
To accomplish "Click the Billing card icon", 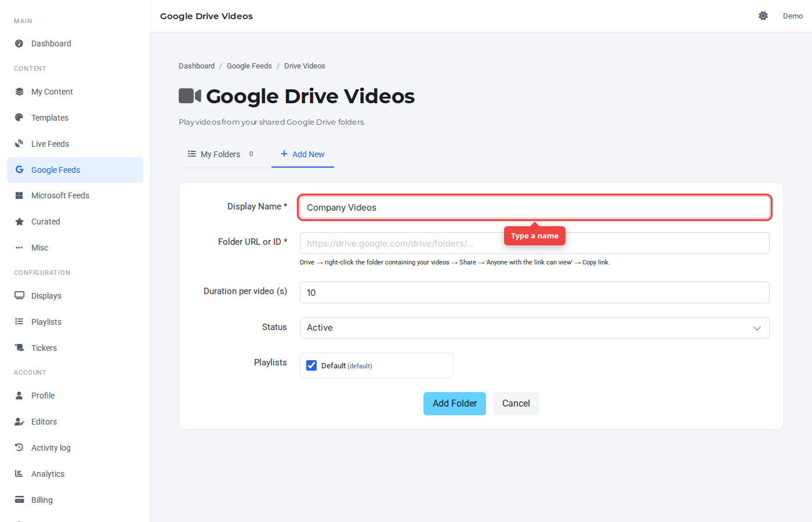I will click(x=19, y=500).
